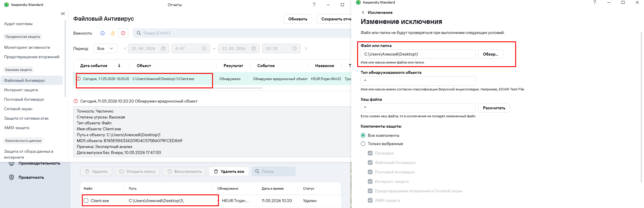This screenshot has height=208, width=644.
Task: Click the search magnifier icon in Reports
Action: click(139, 33)
